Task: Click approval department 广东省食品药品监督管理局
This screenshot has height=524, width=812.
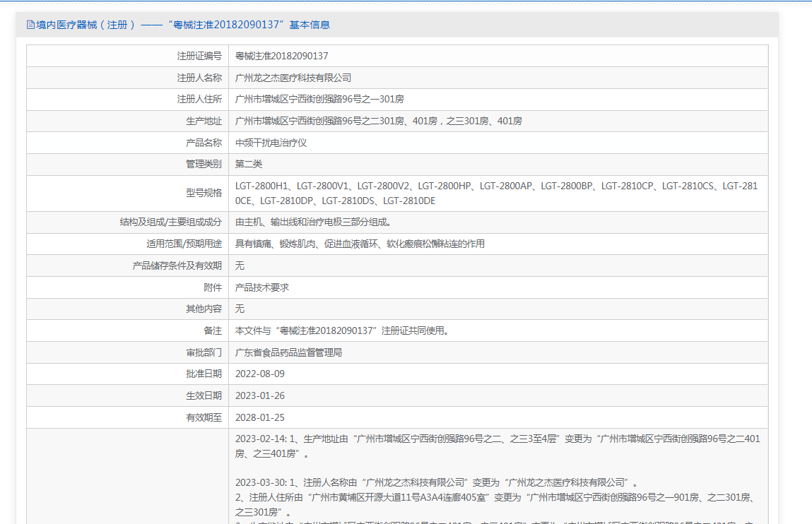Action: point(288,352)
